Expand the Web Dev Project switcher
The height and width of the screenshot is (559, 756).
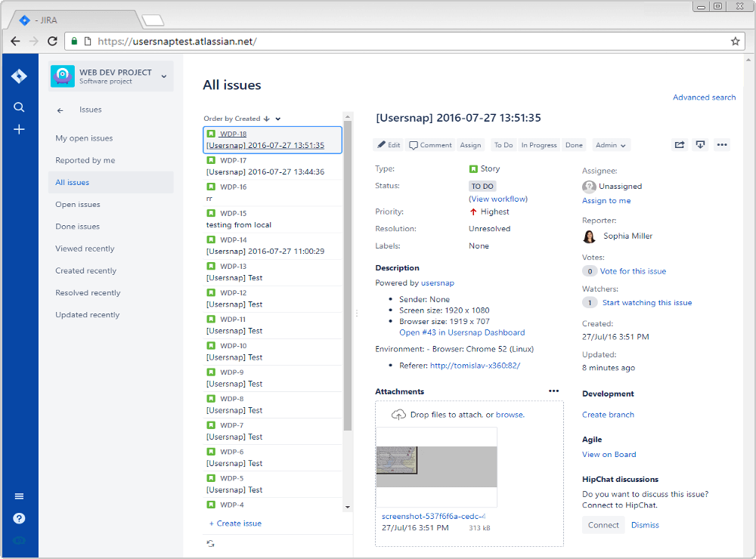[164, 76]
